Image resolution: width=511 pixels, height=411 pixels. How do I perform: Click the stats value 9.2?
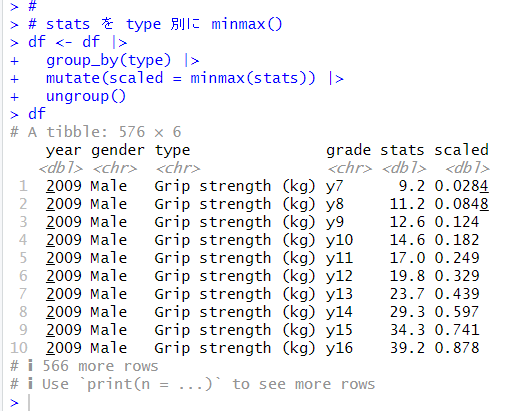412,186
